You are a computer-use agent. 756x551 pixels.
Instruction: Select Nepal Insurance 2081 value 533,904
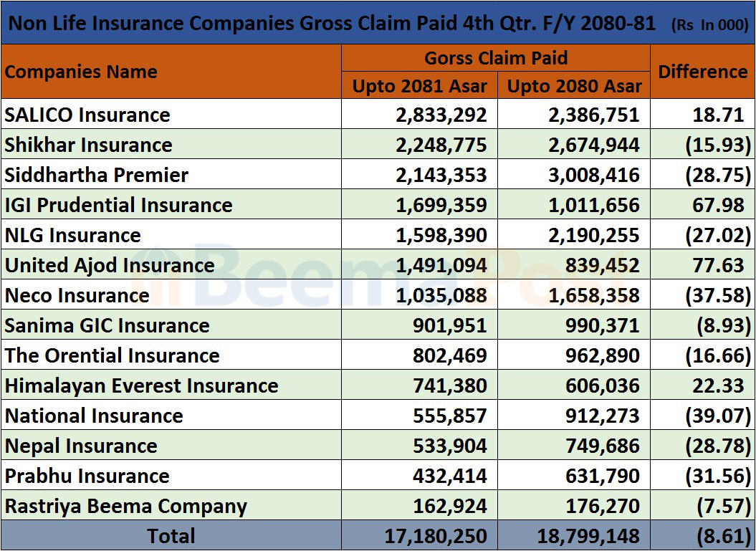tap(449, 446)
